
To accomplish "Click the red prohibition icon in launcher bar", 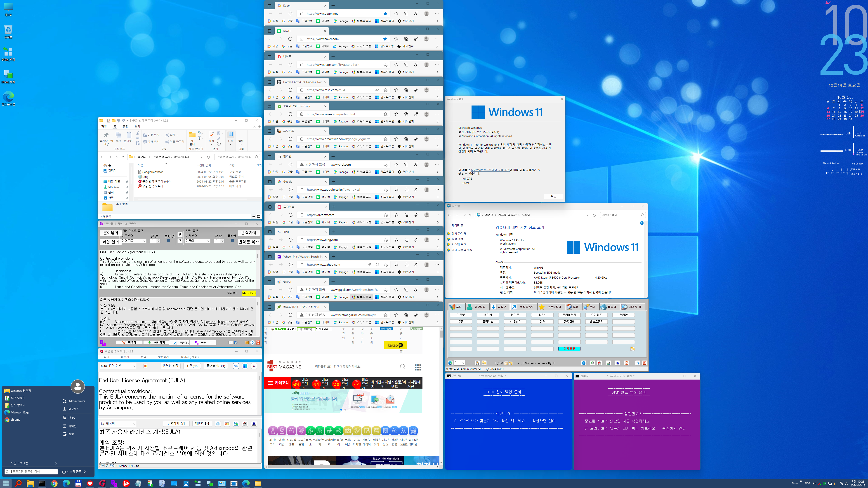I will (626, 363).
